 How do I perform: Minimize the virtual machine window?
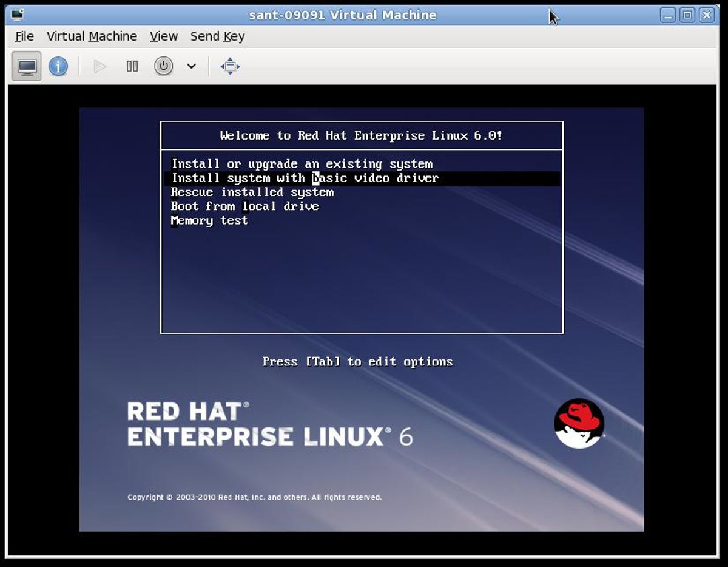[667, 15]
